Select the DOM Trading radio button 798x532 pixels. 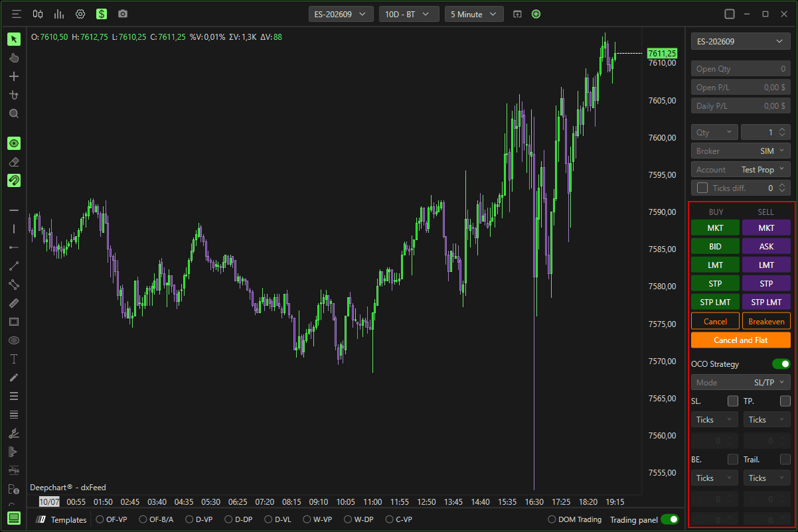coord(552,519)
